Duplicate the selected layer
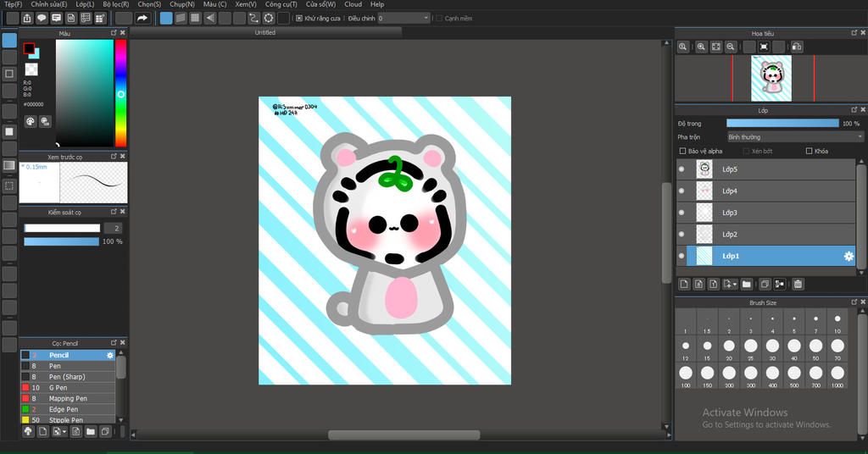 coord(765,285)
